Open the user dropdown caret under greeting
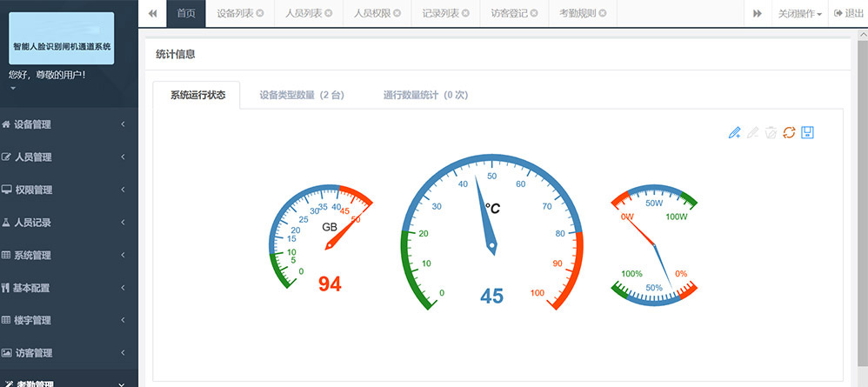Viewport: 868px width, 387px height. pyautogui.click(x=13, y=89)
